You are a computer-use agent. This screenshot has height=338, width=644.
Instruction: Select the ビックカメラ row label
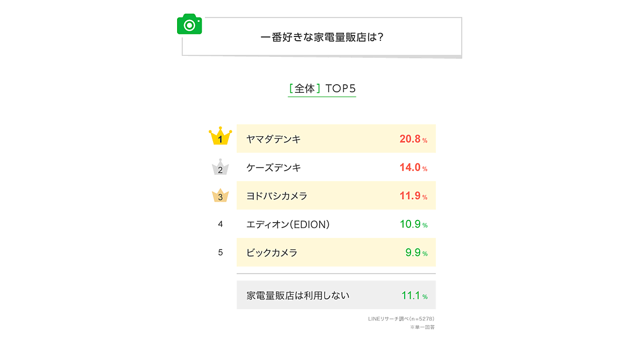click(x=272, y=253)
